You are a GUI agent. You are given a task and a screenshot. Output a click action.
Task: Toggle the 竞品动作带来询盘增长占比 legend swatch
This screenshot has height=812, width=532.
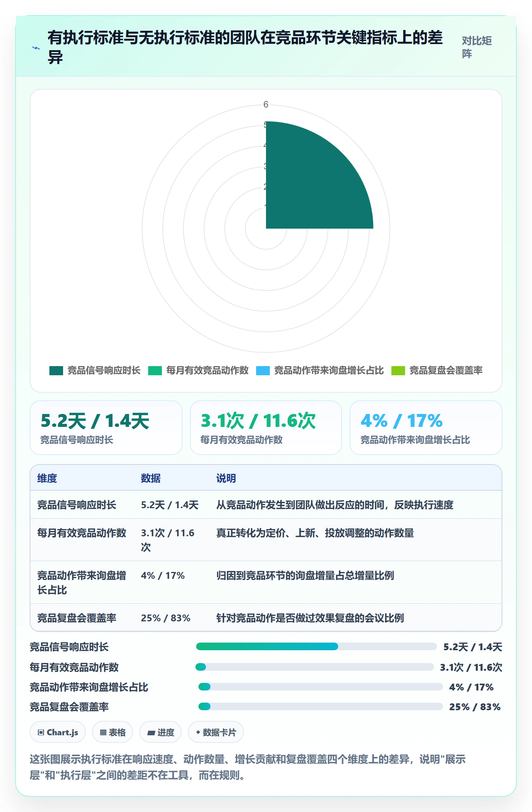[x=263, y=370]
